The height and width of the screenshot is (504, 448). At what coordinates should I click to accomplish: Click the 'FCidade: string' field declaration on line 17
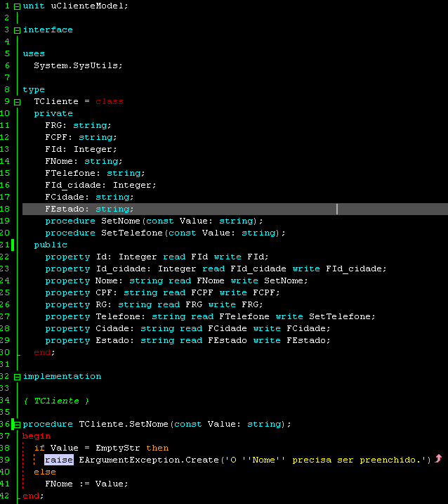[x=89, y=197]
